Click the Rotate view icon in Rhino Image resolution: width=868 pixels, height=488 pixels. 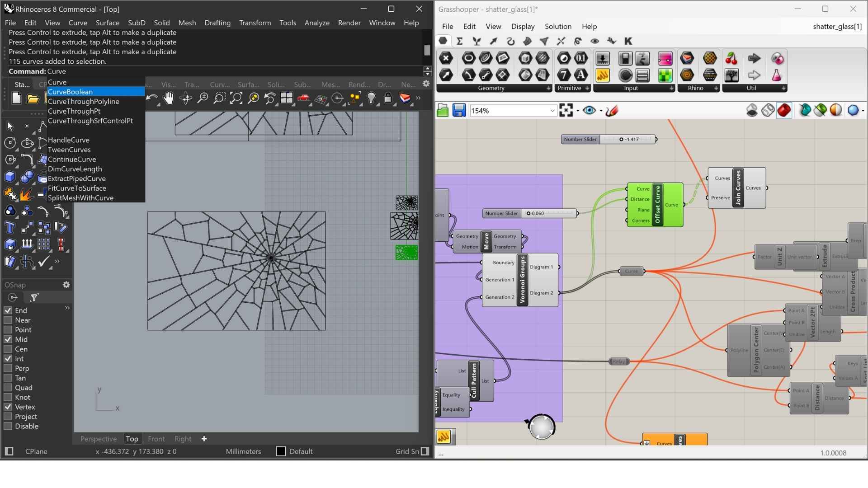coord(185,98)
